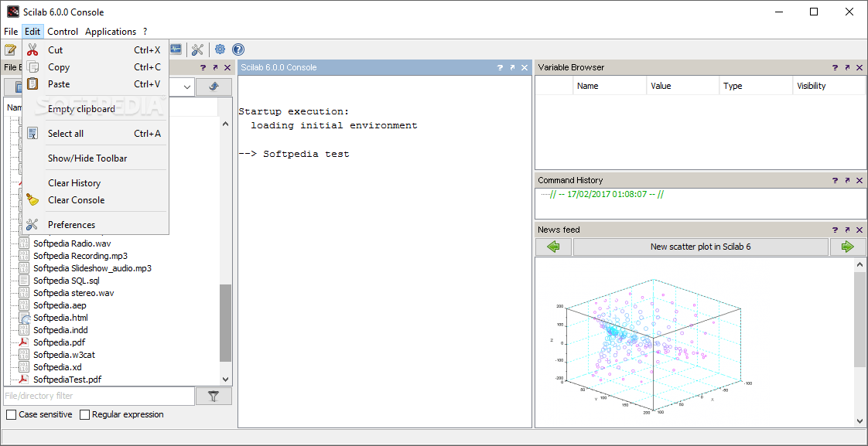Open the Applications menu
This screenshot has height=446, width=868.
pos(111,32)
